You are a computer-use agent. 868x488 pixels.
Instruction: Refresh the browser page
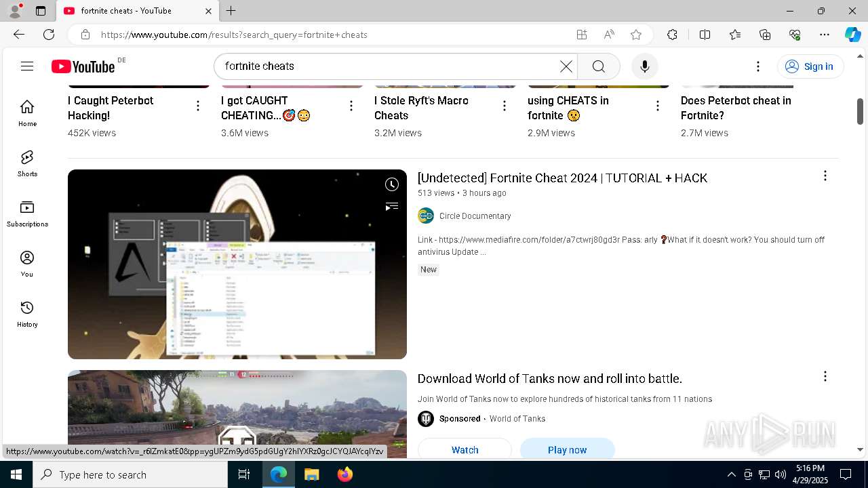[x=49, y=35]
